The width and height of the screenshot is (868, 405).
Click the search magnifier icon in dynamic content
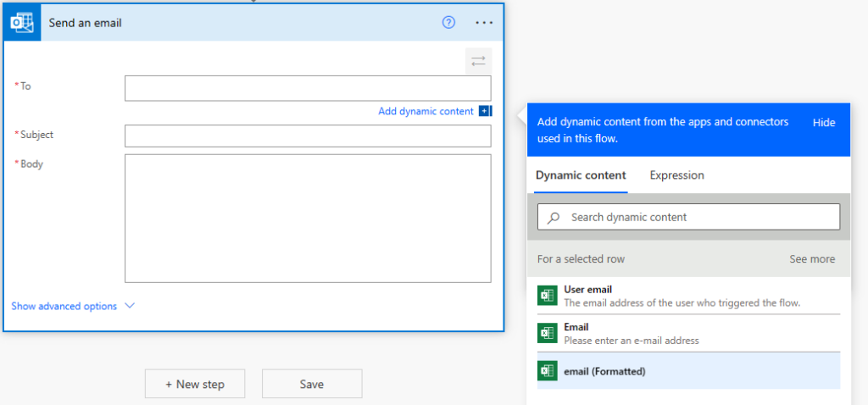click(554, 218)
